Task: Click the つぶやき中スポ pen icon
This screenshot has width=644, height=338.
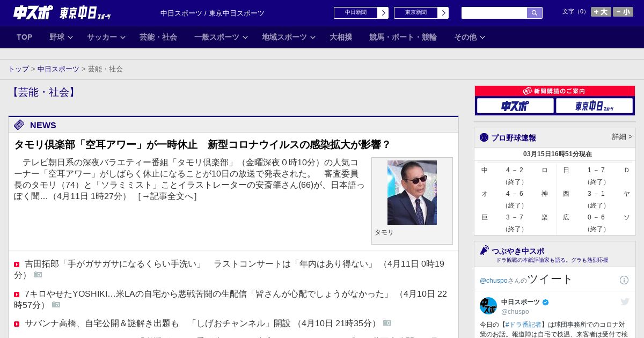Action: pos(484,251)
